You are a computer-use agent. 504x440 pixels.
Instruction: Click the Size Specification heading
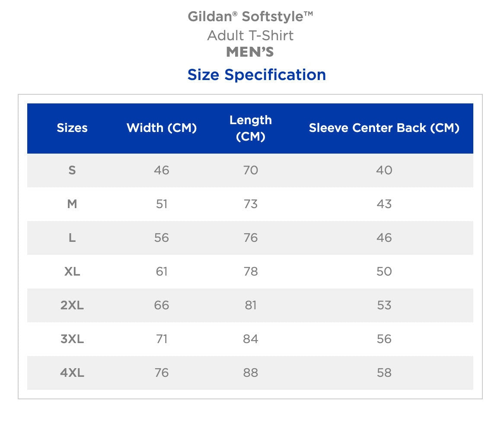click(256, 75)
